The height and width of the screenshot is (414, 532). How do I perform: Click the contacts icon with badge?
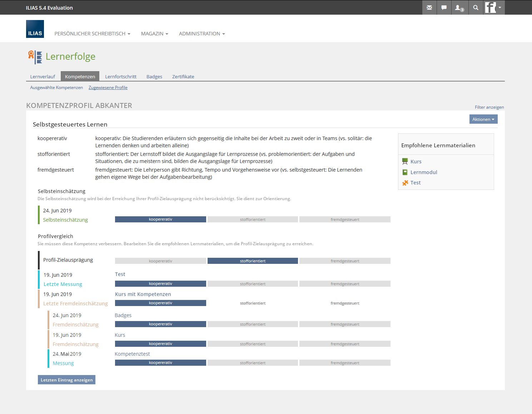pos(459,8)
